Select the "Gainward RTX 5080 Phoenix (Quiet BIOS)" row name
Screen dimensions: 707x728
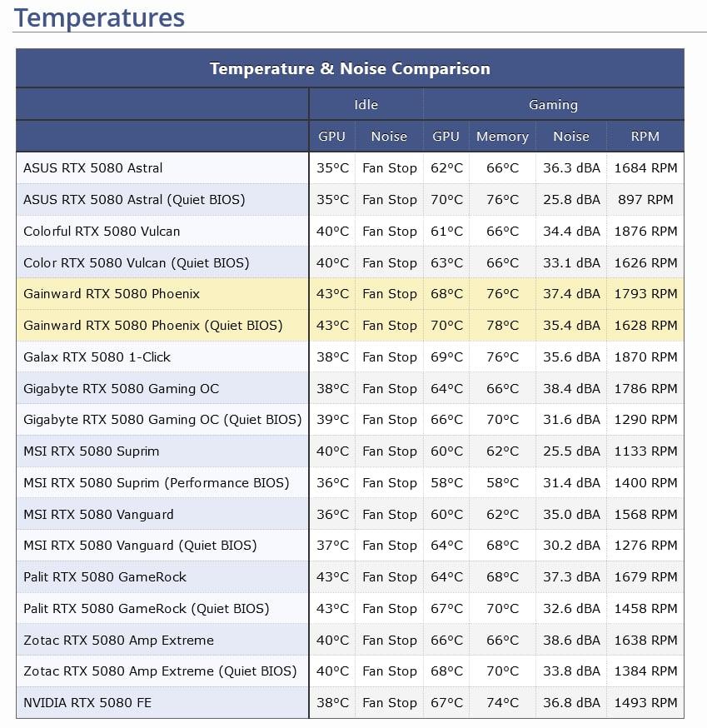(152, 326)
